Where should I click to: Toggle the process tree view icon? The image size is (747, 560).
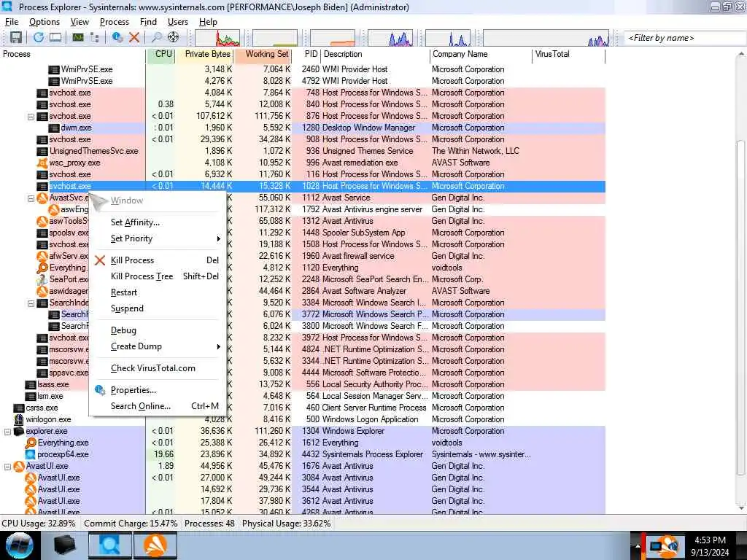coord(94,37)
